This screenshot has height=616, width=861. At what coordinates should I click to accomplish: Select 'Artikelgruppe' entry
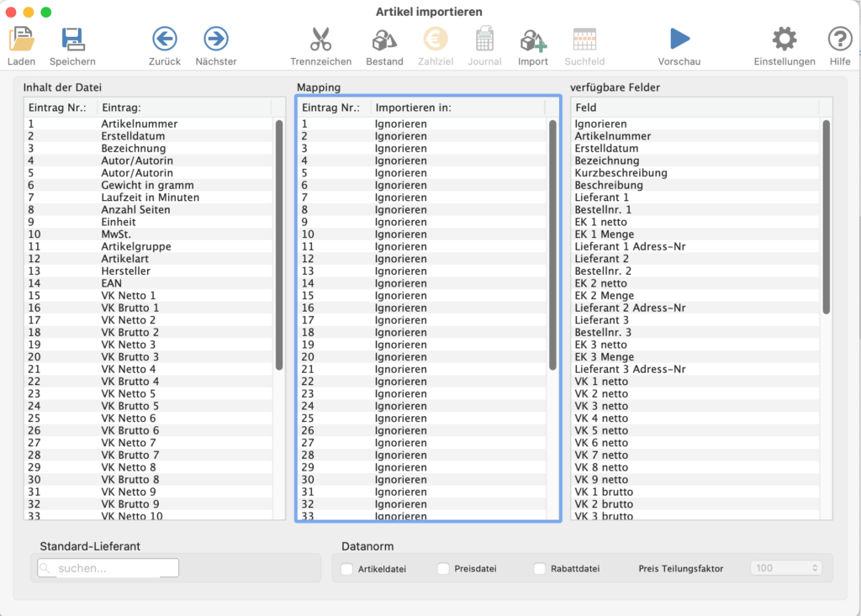pyautogui.click(x=136, y=246)
